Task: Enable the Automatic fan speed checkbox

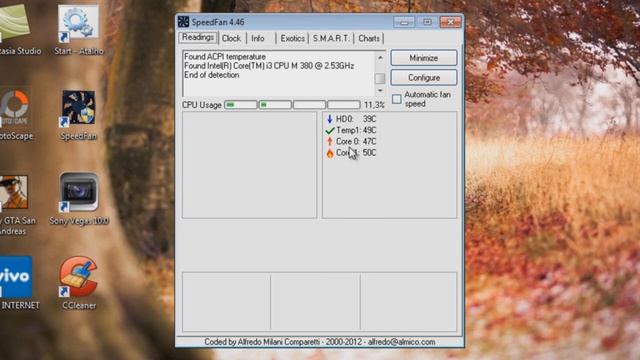Action: coord(397,99)
